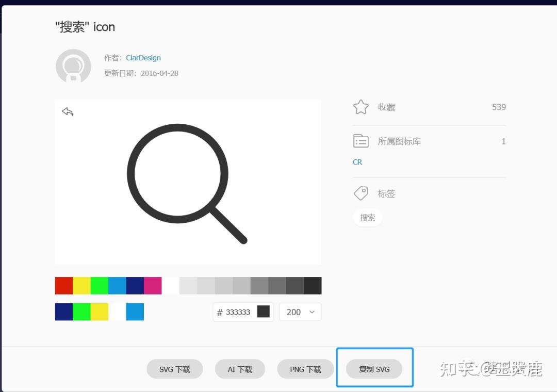Image resolution: width=557 pixels, height=392 pixels.
Task: Click the icon library (所属图标库) icon
Action: (361, 140)
